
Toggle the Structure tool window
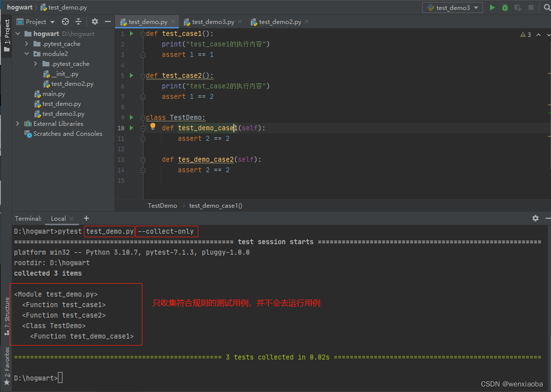pos(6,316)
